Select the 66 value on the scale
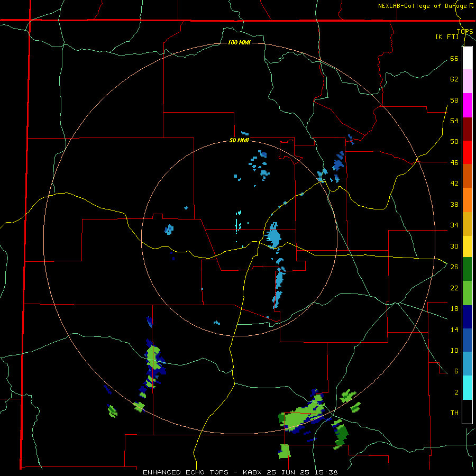This screenshot has height=476, width=476. [454, 58]
